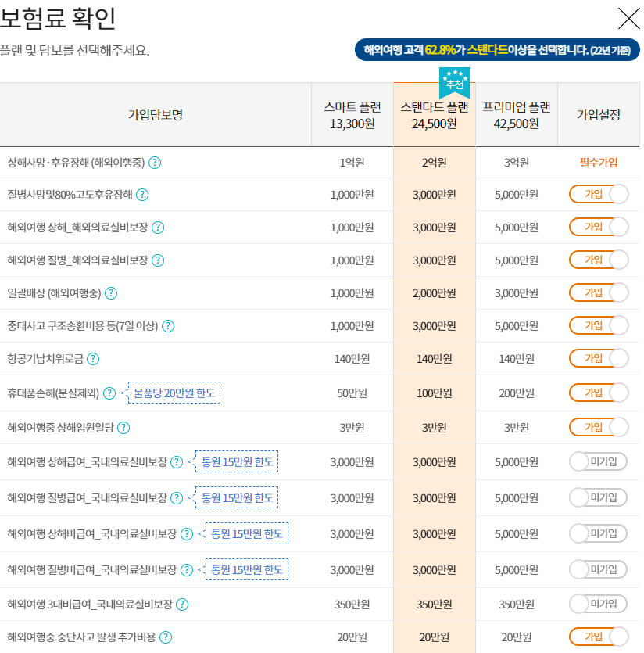The image size is (644, 653).
Task: Enable 미가입 switch for 해외여행 상해급여_국내의료실비보장
Action: (598, 461)
